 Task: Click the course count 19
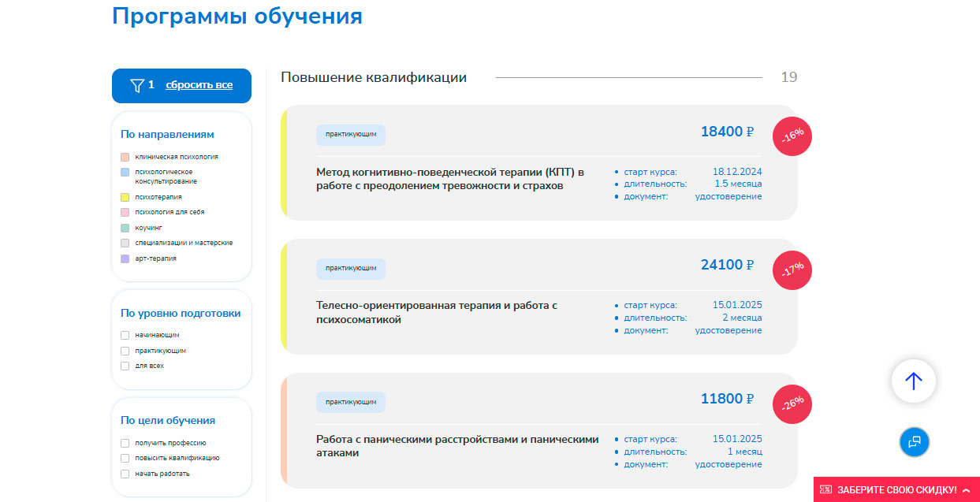(x=789, y=77)
